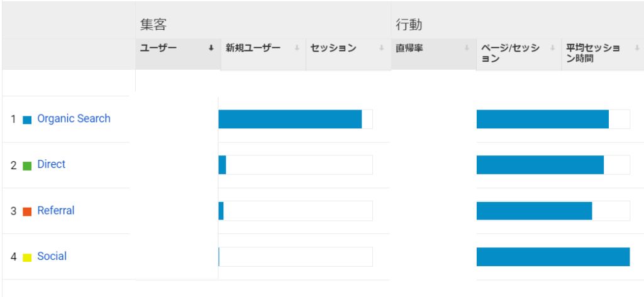Image resolution: width=644 pixels, height=297 pixels.
Task: Click the blue Organic Search color swatch
Action: (27, 120)
